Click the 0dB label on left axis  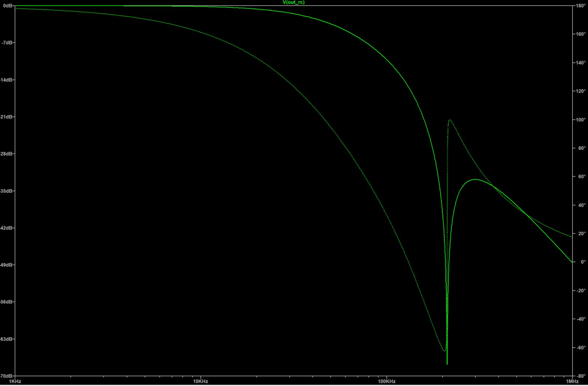tap(8, 6)
